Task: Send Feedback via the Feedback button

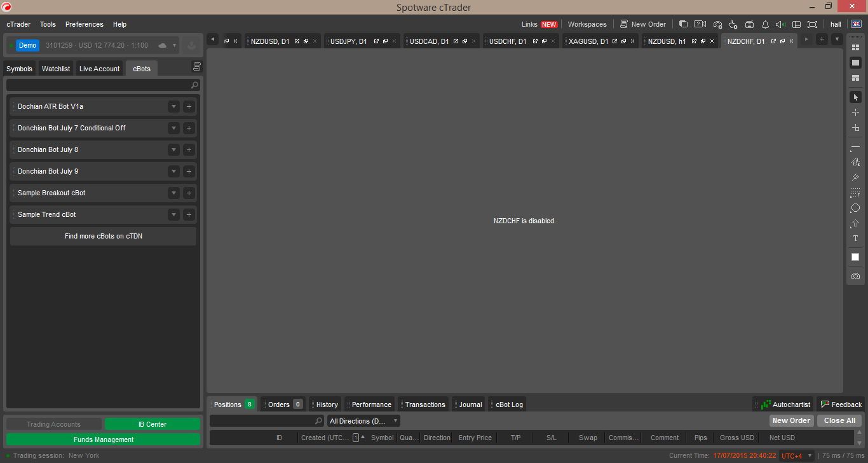Action: [x=841, y=404]
